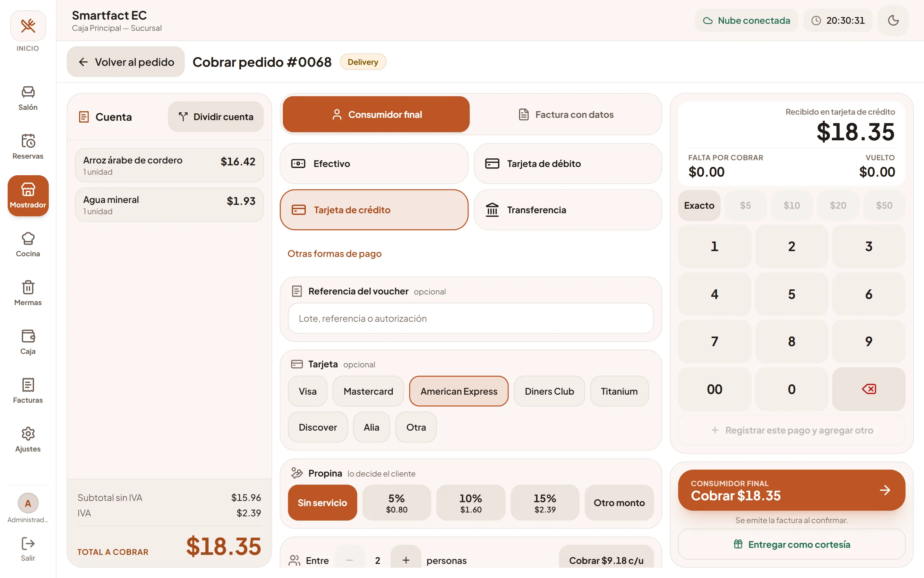Image resolution: width=924 pixels, height=578 pixels.
Task: Choose 10% tip of $1.60
Action: tap(470, 503)
